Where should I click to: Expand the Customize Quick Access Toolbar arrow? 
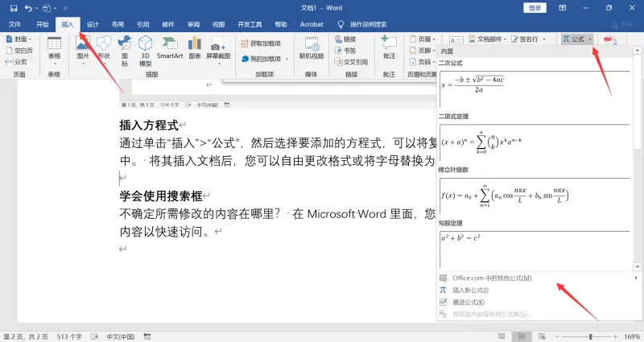[x=65, y=8]
